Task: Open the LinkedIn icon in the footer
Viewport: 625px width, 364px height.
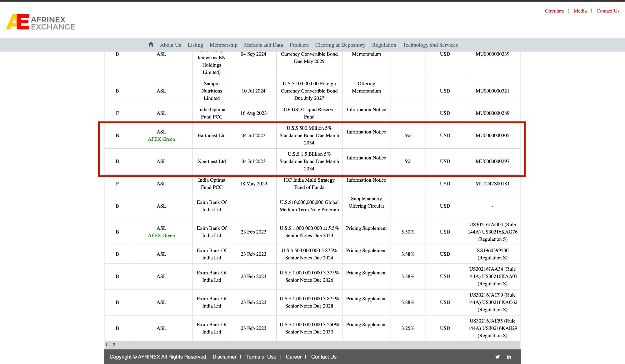Action: pos(509,357)
